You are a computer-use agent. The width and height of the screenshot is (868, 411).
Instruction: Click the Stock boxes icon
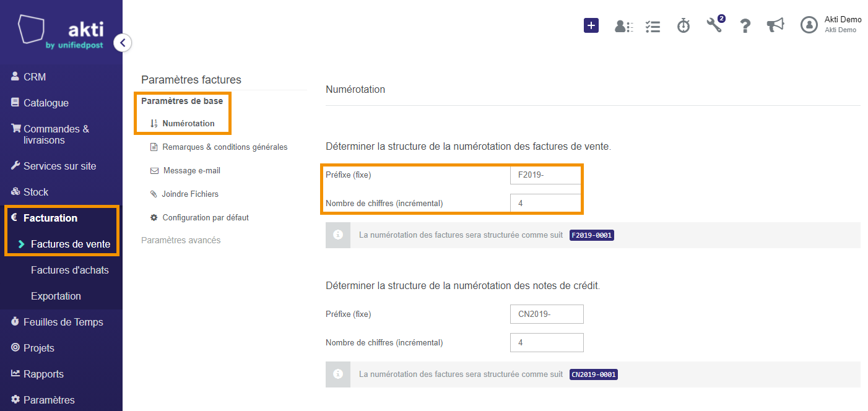(16, 191)
